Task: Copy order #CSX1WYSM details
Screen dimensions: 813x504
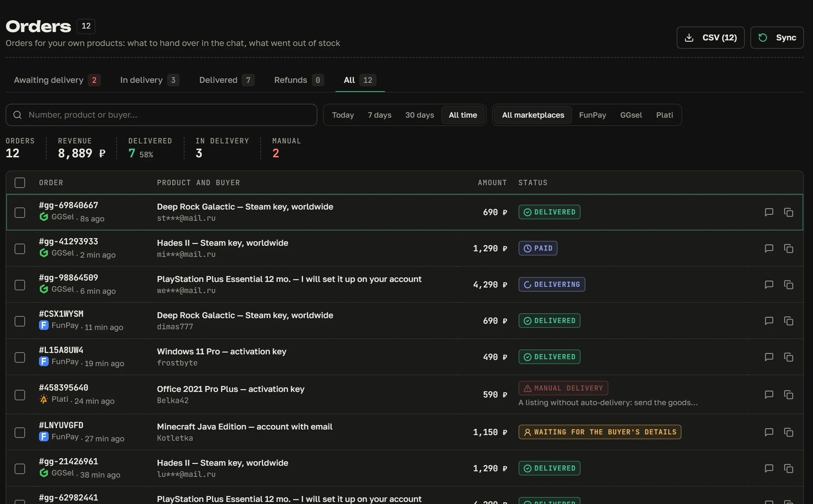Action: [788, 321]
